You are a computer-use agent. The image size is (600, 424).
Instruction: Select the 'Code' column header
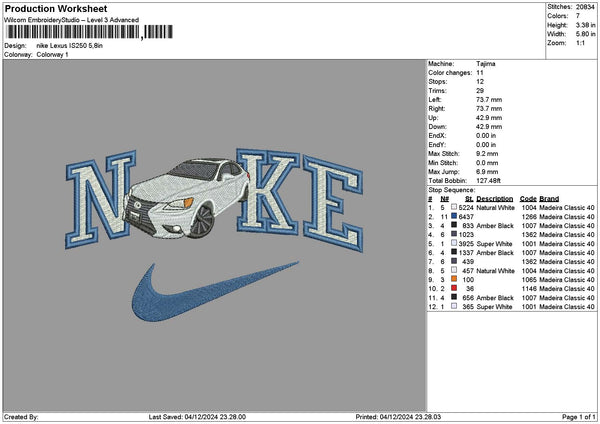coord(528,199)
